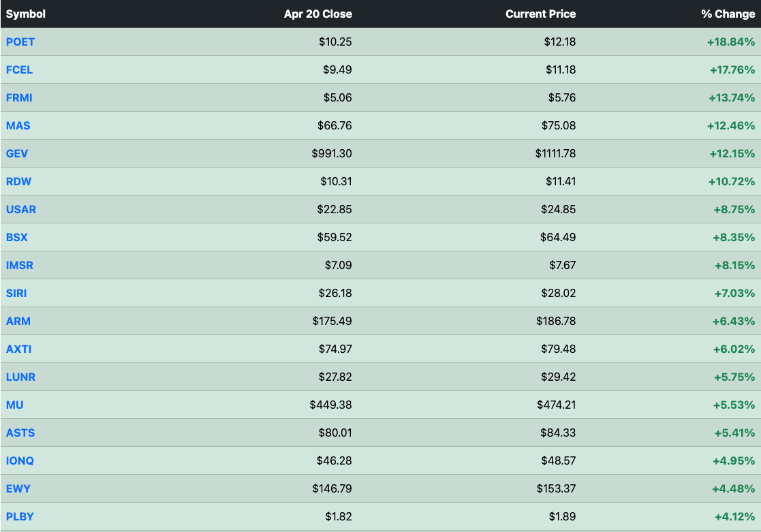Select the SIRI symbol
This screenshot has height=532, width=761.
16,293
